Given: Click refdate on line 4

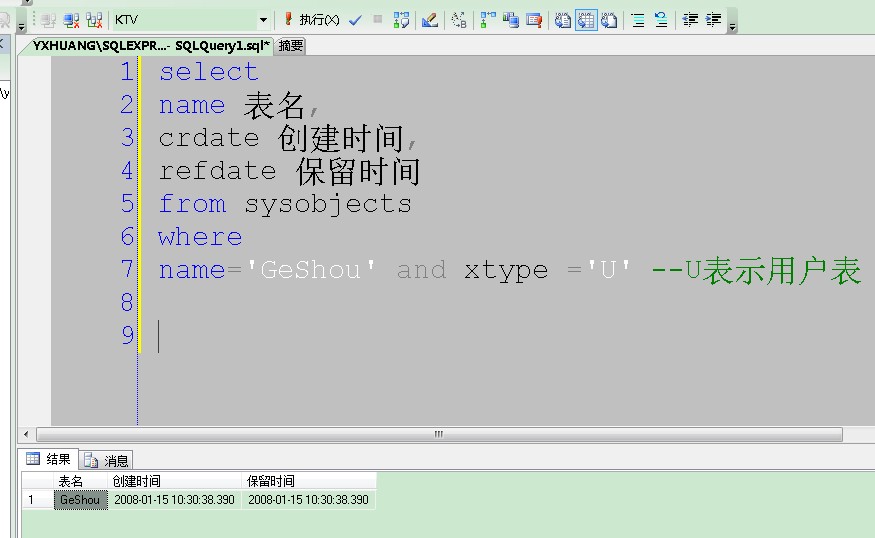Looking at the screenshot, I should coord(218,171).
